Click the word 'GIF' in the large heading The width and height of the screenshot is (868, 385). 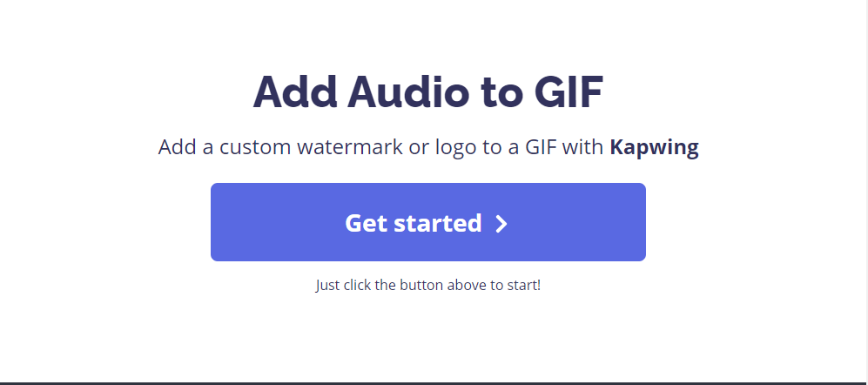pos(569,91)
